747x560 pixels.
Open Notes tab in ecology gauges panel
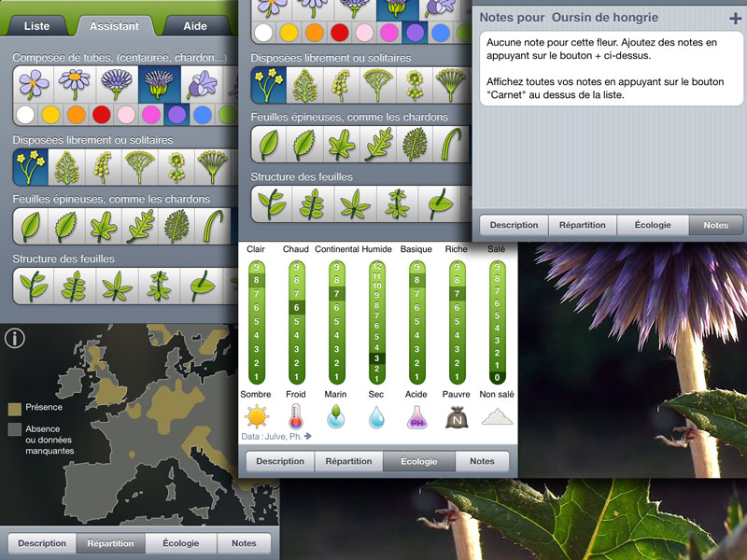(482, 461)
